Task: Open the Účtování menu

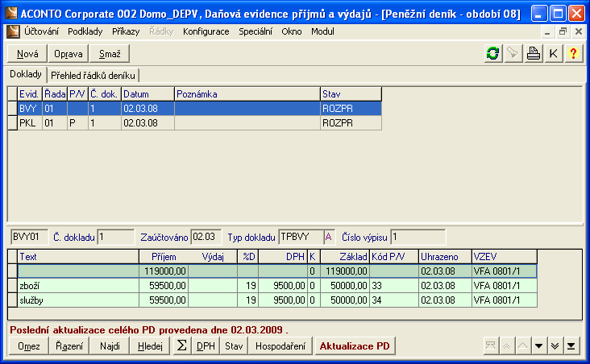Action: point(41,31)
